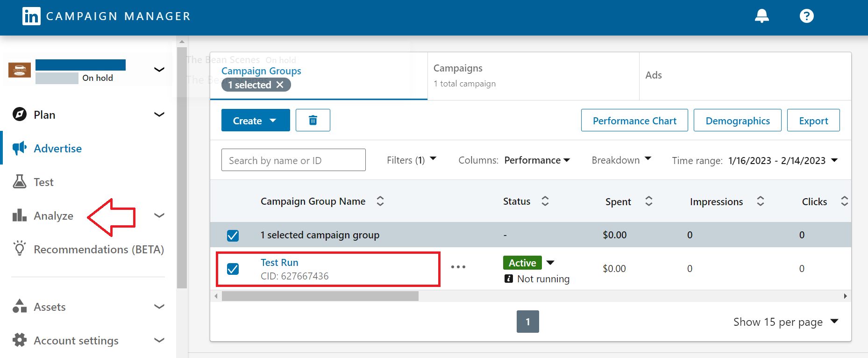Image resolution: width=868 pixels, height=358 pixels.
Task: Click the 'On hold' account status text
Action: pyautogui.click(x=98, y=78)
